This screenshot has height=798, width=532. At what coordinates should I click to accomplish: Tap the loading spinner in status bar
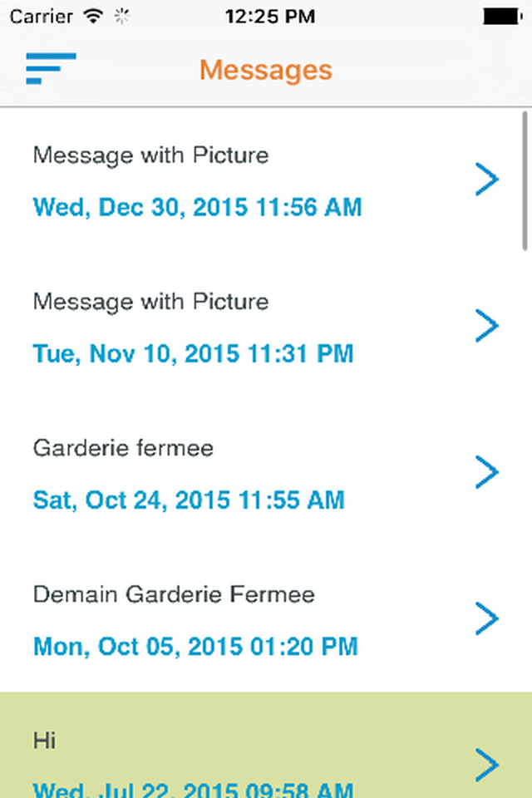[122, 16]
